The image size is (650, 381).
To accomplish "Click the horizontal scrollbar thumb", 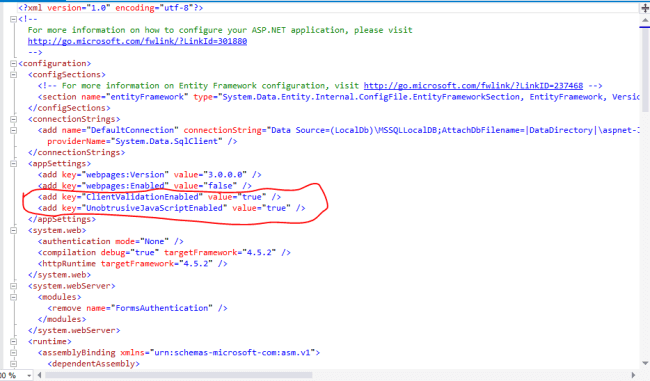I will click(x=179, y=375).
